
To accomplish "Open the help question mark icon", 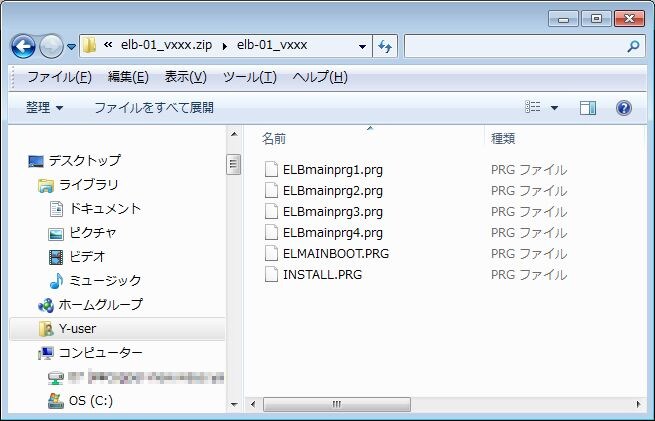I will [x=623, y=107].
